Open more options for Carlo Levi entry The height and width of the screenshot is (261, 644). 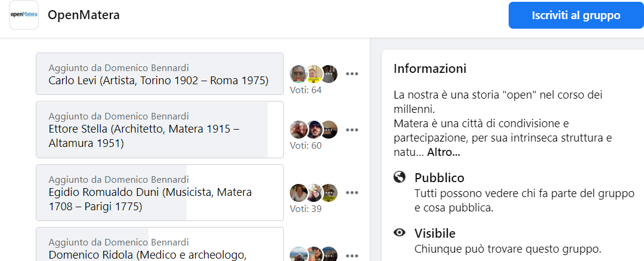352,73
